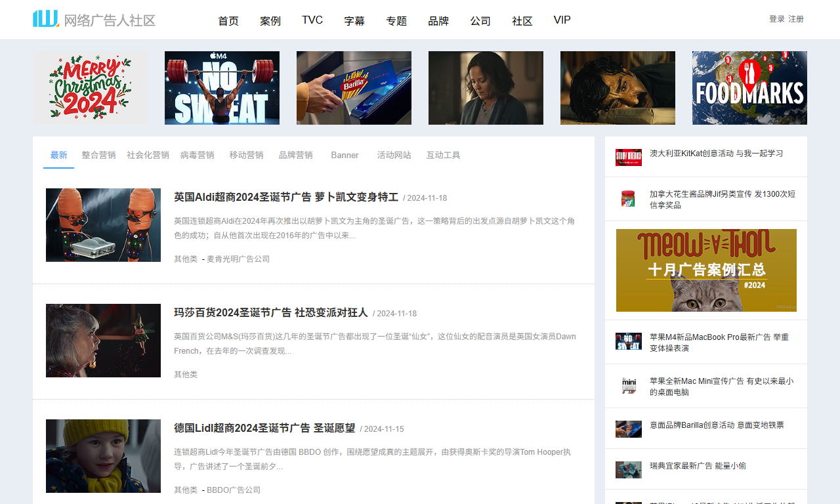The image size is (840, 504).
Task: Open 苹果全新Mac Mini宣传广告 sidebar link
Action: (721, 387)
